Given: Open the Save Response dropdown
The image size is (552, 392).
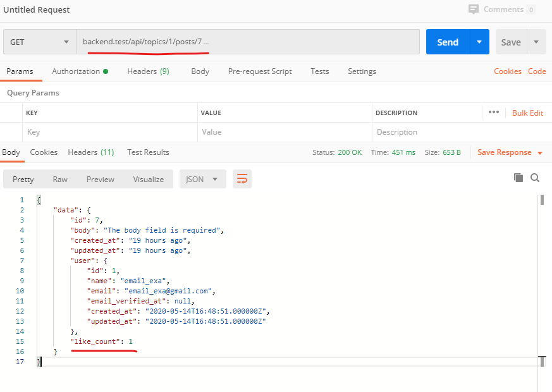Looking at the screenshot, I should (x=510, y=152).
